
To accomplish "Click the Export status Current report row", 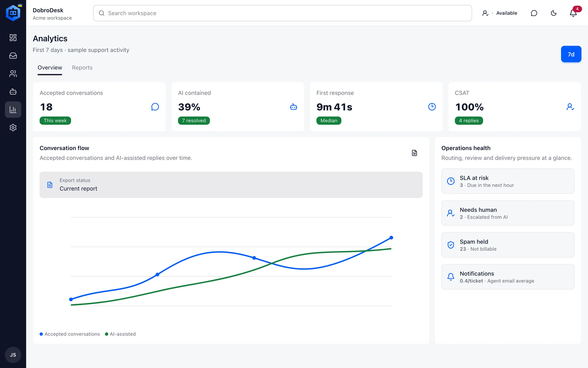I will [x=231, y=185].
